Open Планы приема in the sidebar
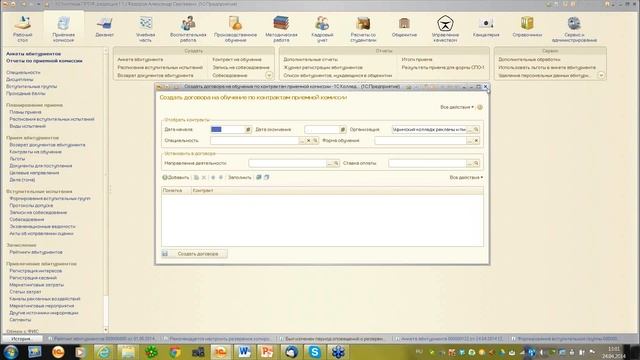The image size is (640, 360). (x=25, y=112)
